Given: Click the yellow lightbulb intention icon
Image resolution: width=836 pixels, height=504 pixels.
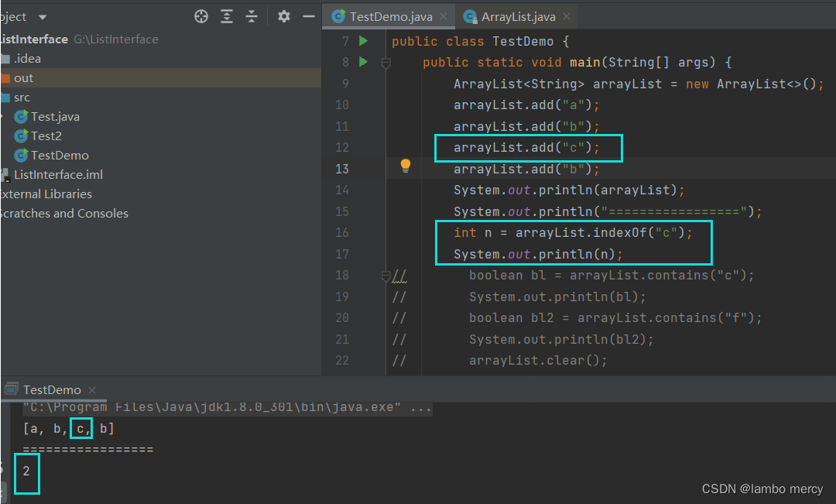Looking at the screenshot, I should coord(406,166).
